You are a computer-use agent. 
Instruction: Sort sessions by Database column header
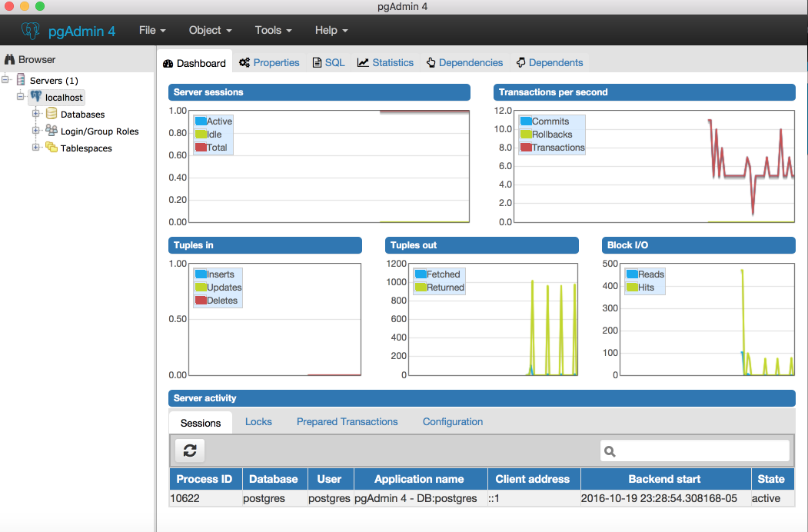[275, 479]
